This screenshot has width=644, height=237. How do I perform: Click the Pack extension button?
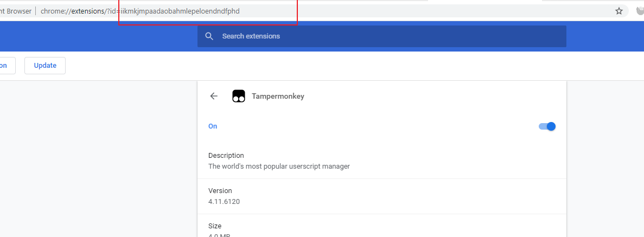pos(7,66)
